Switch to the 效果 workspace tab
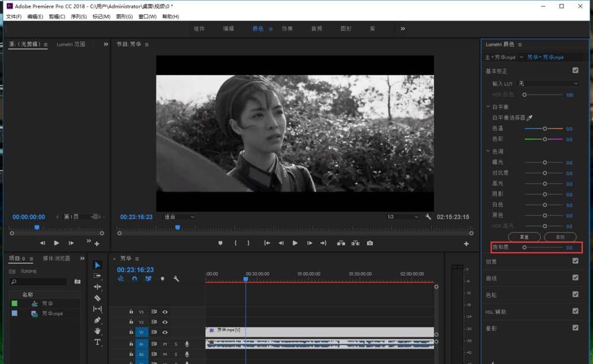Viewport: 593px width, 364px height. pyautogui.click(x=288, y=28)
